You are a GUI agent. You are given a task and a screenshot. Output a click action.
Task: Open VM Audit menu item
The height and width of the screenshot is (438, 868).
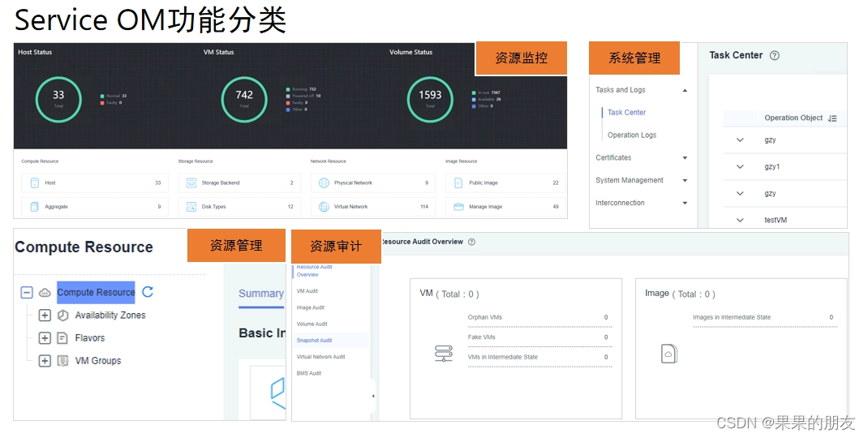pos(307,290)
